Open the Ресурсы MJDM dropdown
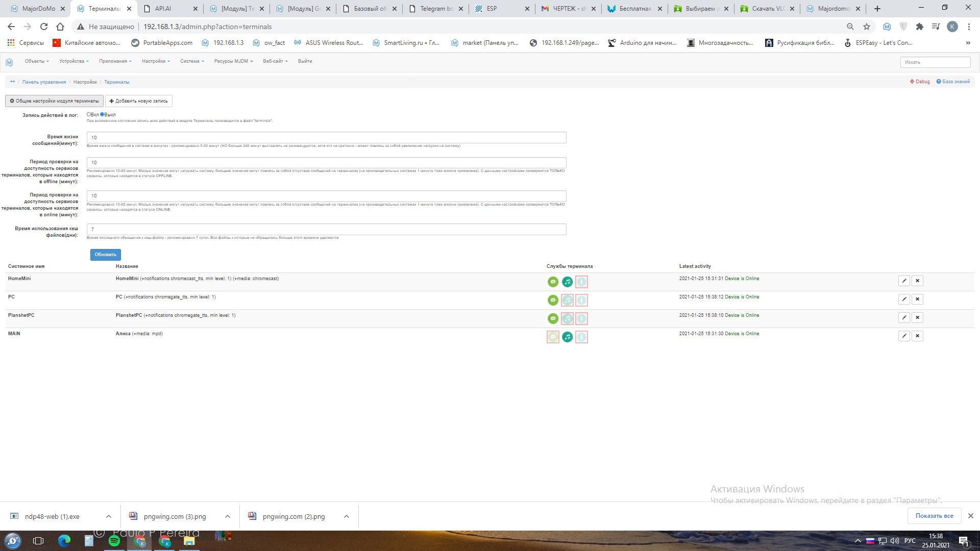Image resolution: width=980 pixels, height=551 pixels. [233, 61]
